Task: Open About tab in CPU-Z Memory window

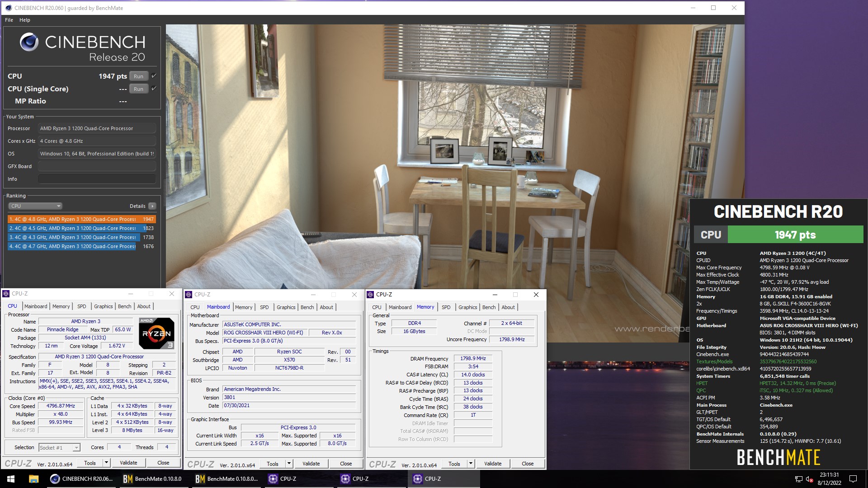Action: click(x=508, y=307)
